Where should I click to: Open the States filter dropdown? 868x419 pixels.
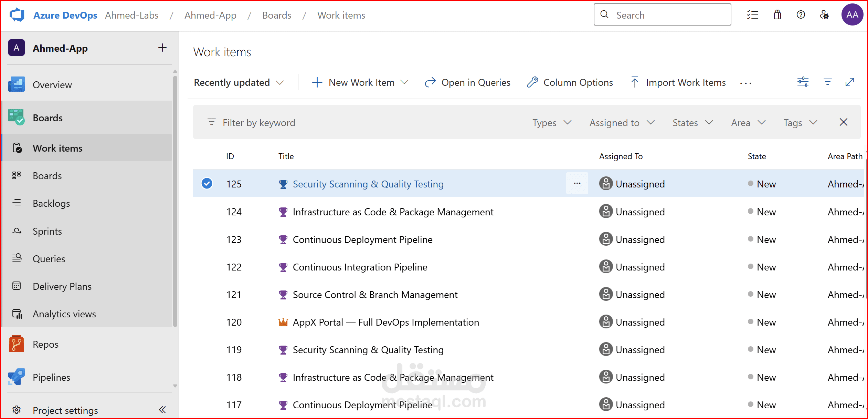692,122
